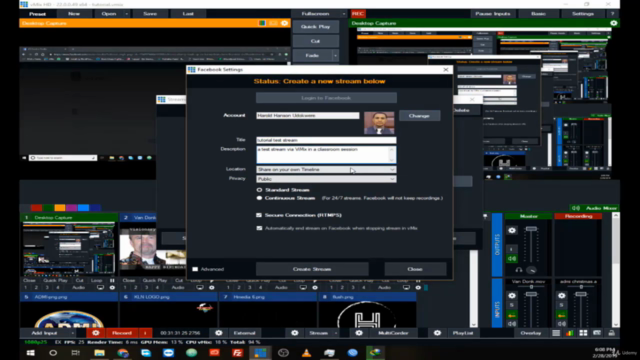Image resolution: width=640 pixels, height=360 pixels.
Task: Click the Basic mode button
Action: tap(538, 14)
